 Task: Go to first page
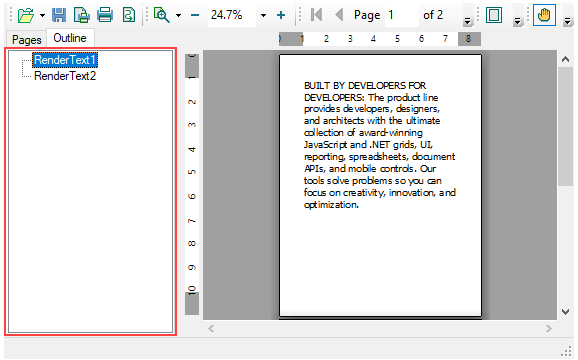(316, 15)
